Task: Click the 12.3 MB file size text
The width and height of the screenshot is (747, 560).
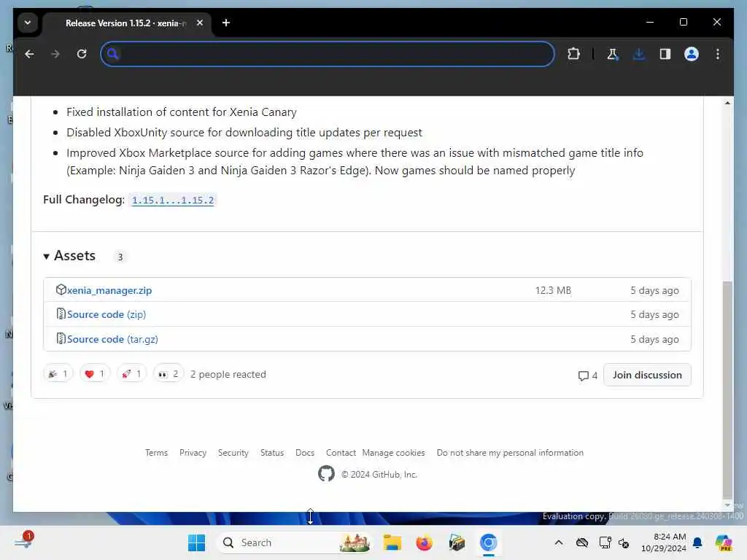Action: coord(553,290)
